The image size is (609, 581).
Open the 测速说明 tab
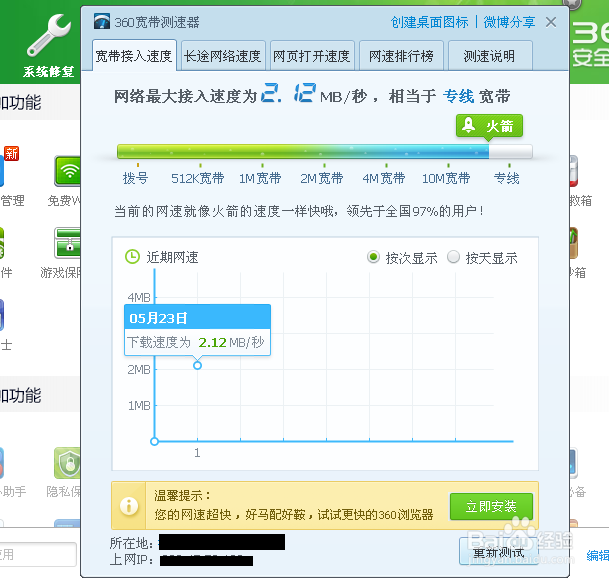point(490,56)
